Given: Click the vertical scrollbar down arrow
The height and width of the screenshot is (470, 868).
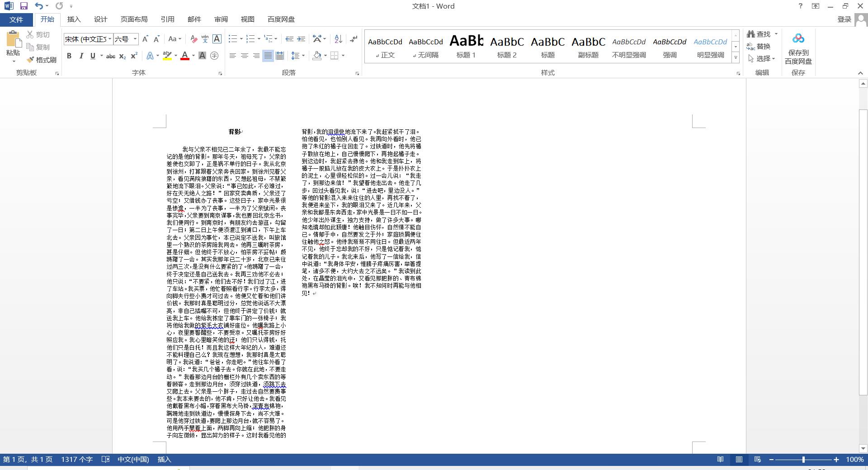Looking at the screenshot, I should [x=863, y=448].
